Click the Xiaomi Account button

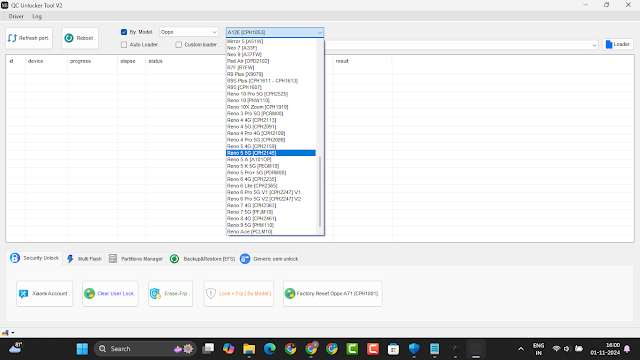click(44, 293)
